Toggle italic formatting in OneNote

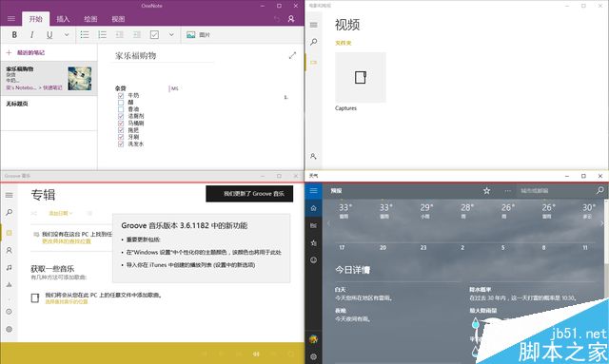pos(31,35)
